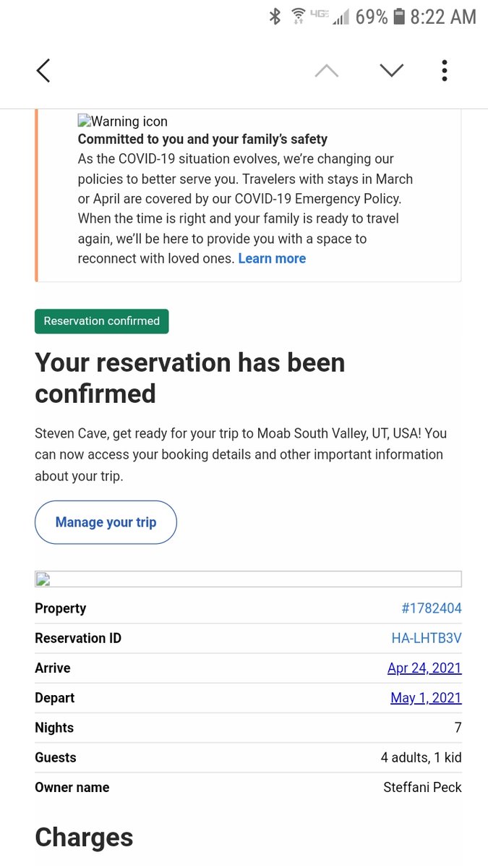The image size is (488, 868).
Task: Tap the Bluetooth status icon
Action: click(x=275, y=17)
